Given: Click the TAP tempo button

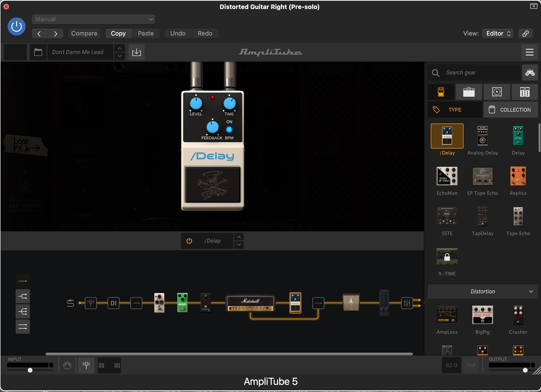Looking at the screenshot, I should (x=471, y=365).
